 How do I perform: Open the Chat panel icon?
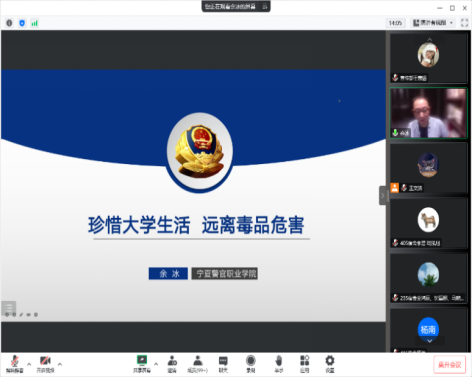click(223, 364)
